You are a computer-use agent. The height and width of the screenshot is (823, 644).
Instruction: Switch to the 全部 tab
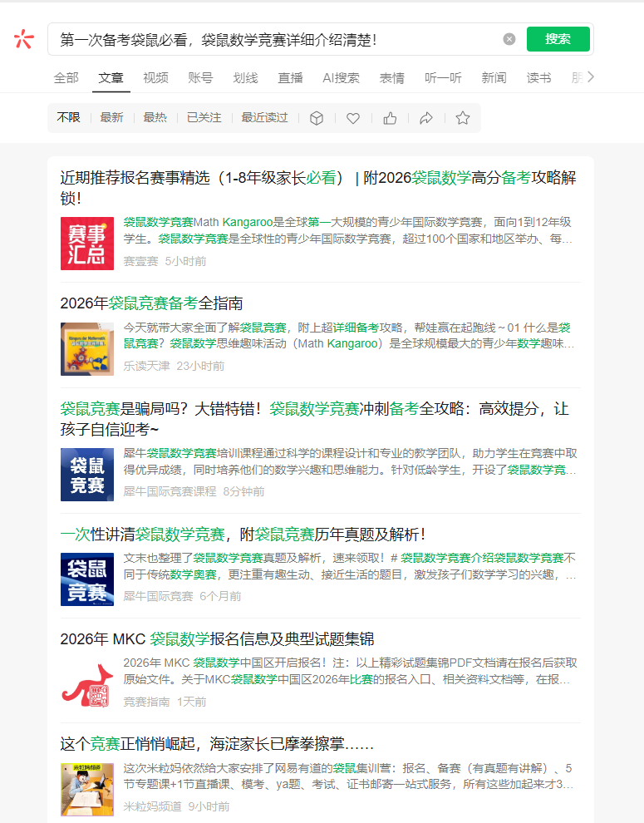click(66, 78)
